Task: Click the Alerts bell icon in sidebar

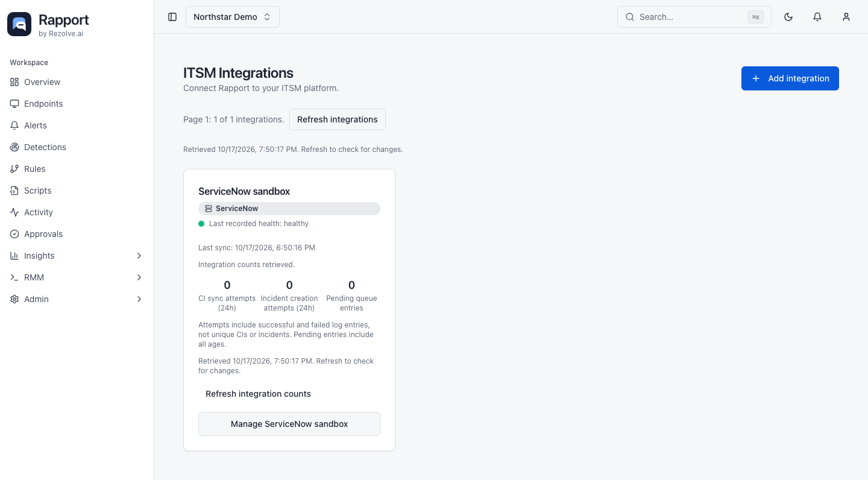Action: [14, 125]
